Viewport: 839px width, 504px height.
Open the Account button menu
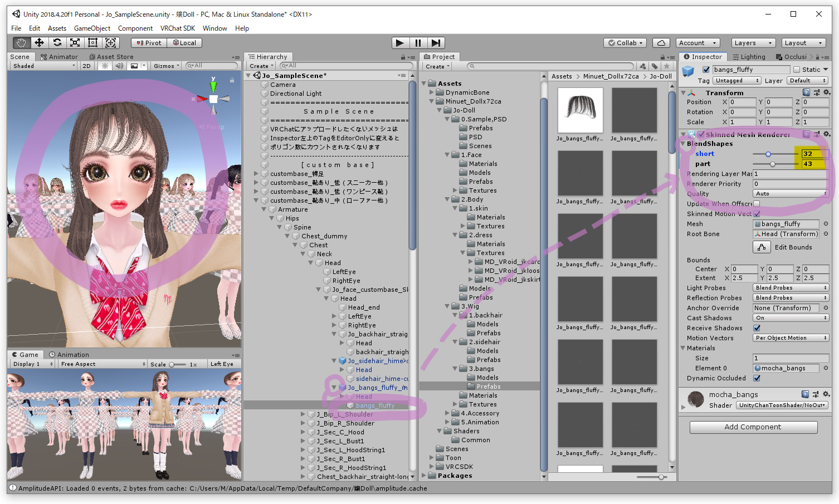tap(698, 43)
